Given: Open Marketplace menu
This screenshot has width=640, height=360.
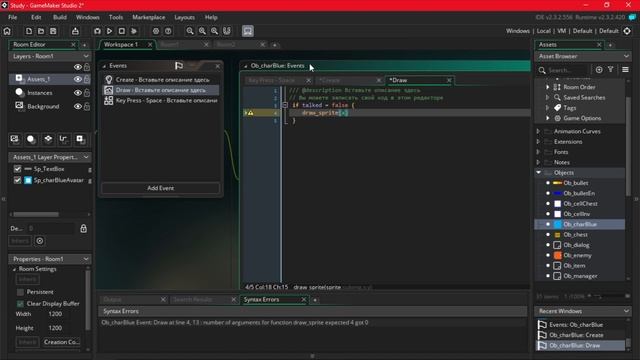Looking at the screenshot, I should [149, 17].
